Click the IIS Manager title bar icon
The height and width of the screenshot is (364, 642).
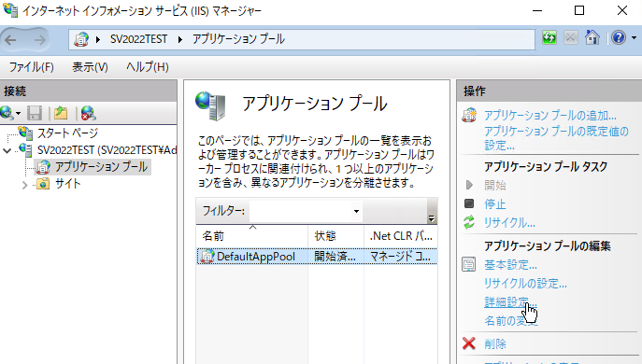point(10,10)
